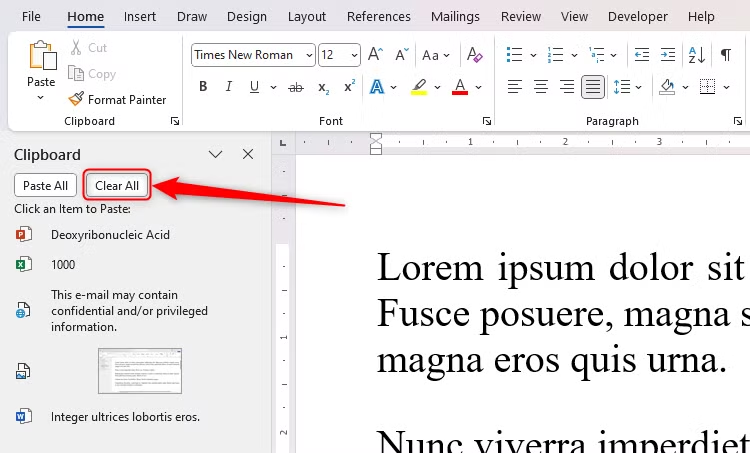Screen dimensions: 750x453
Task: Expand the Paste options arrow
Action: click(x=41, y=98)
